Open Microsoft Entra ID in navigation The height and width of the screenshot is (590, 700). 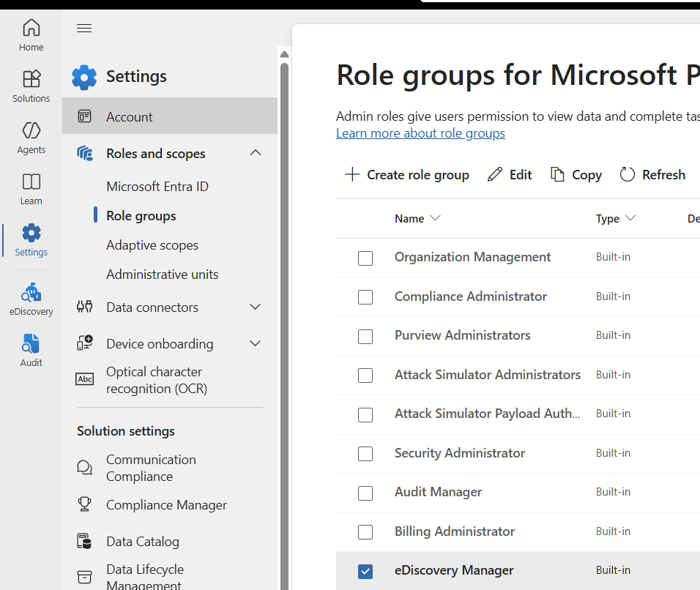point(157,187)
